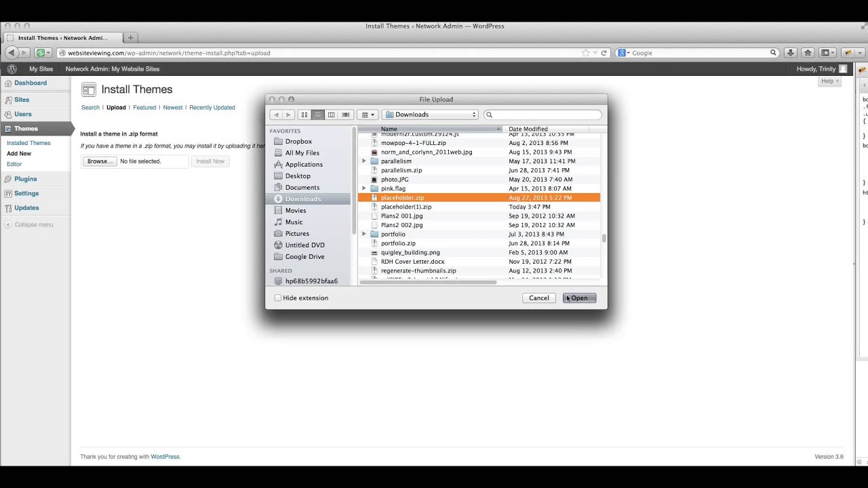Image resolution: width=868 pixels, height=488 pixels.
Task: Go forward in the file dialog
Action: [288, 115]
